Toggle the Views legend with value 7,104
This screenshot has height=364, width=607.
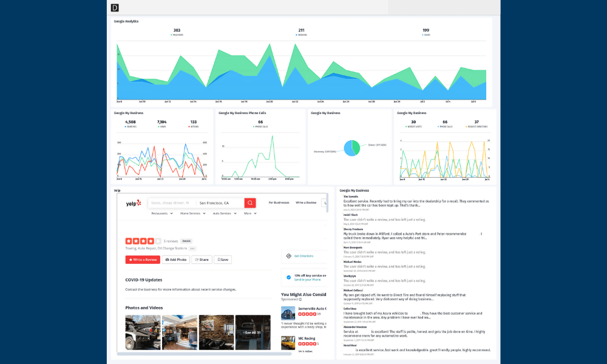pos(162,124)
